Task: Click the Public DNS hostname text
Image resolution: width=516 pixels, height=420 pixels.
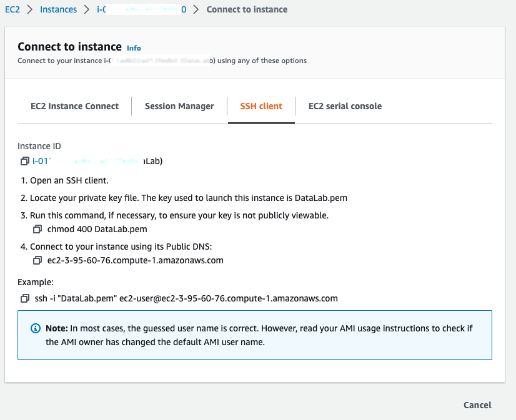Action: (135, 260)
